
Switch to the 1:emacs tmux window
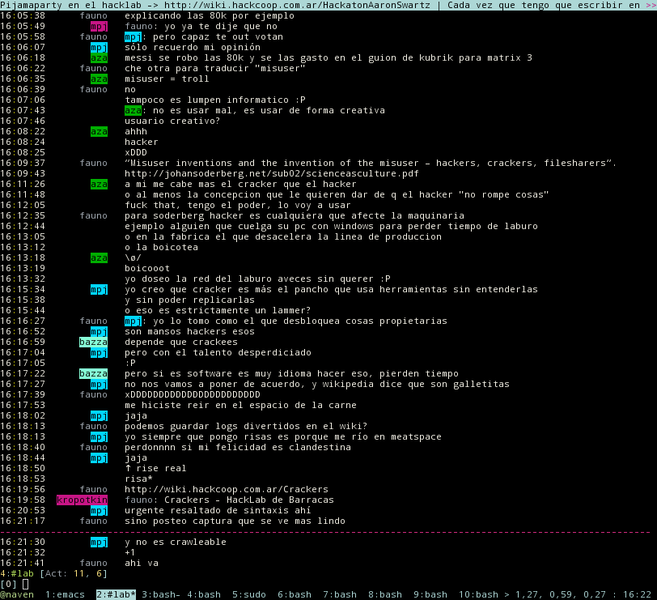(x=66, y=594)
